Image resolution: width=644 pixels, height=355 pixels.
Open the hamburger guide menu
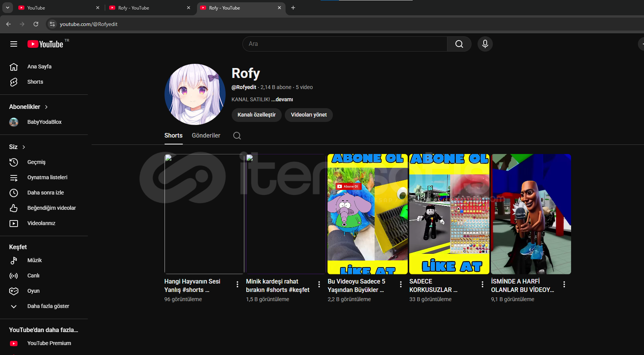point(14,44)
